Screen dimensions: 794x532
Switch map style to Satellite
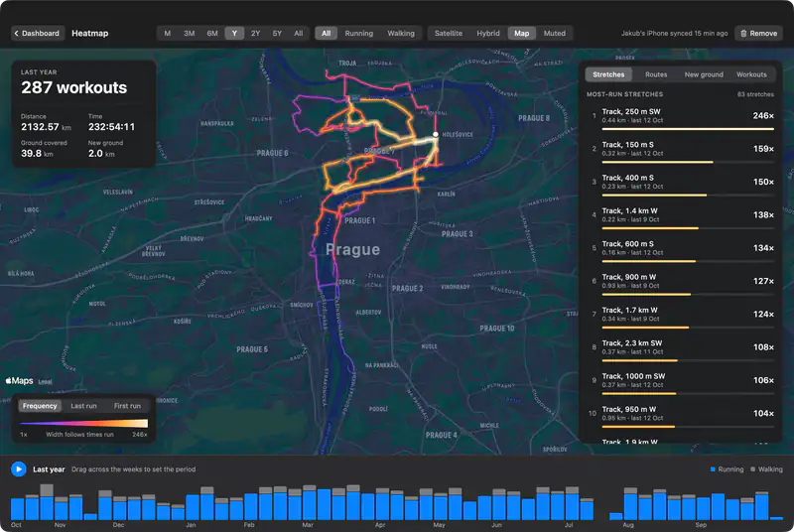[449, 34]
